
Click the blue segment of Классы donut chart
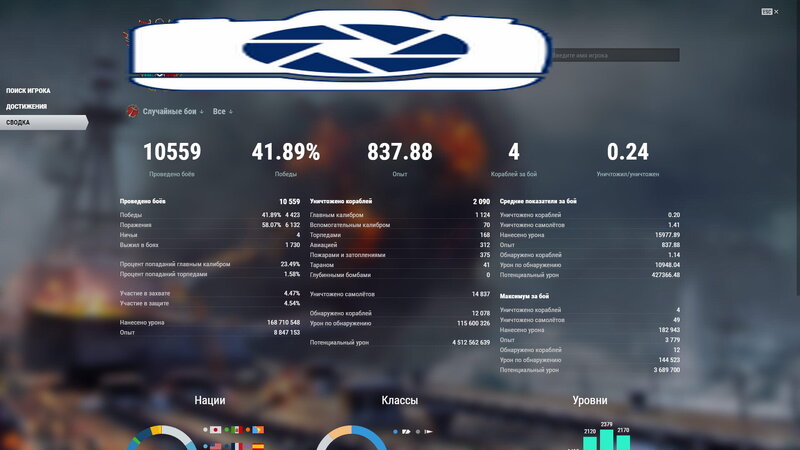pyautogui.click(x=374, y=435)
